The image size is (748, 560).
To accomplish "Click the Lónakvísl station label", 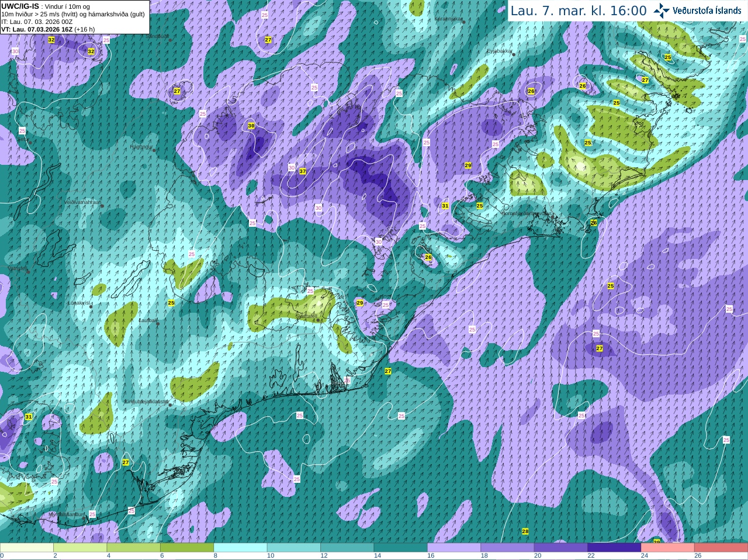I will [79, 303].
